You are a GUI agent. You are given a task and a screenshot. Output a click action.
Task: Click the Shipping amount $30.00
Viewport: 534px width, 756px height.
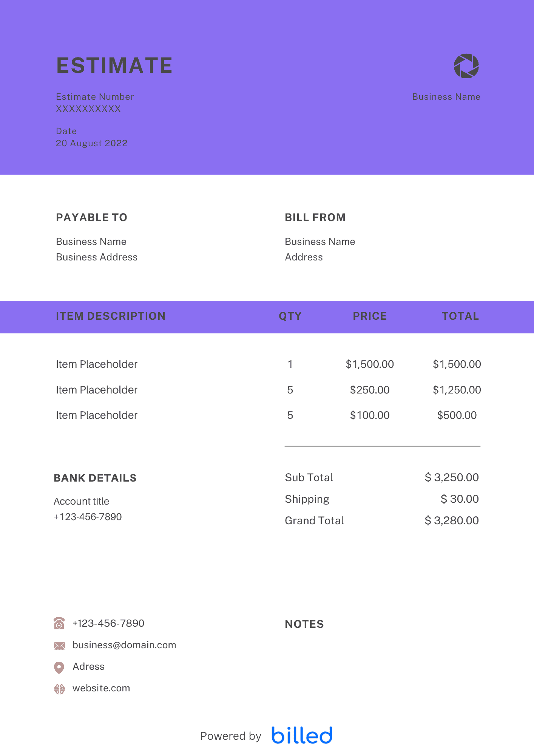(460, 499)
